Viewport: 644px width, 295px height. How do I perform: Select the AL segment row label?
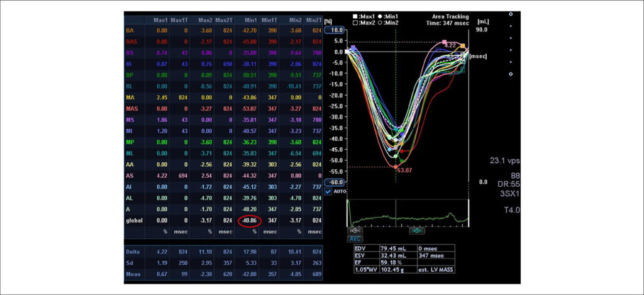click(130, 198)
